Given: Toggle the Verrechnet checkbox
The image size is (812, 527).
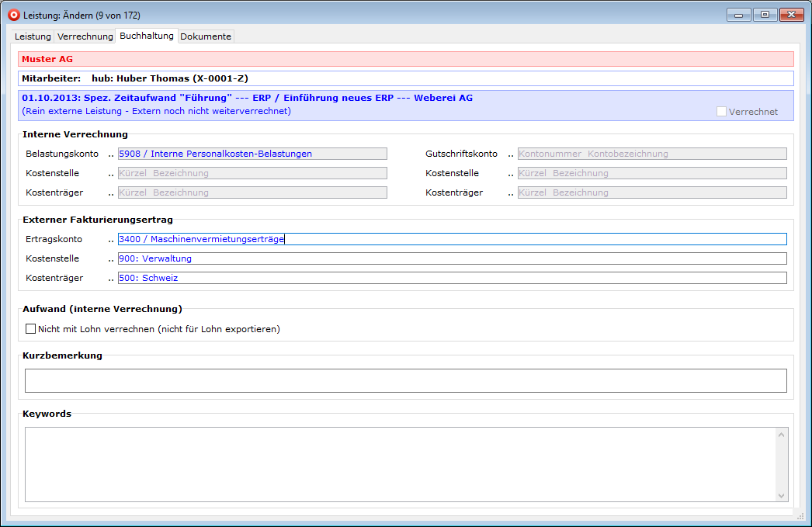Looking at the screenshot, I should [x=721, y=112].
